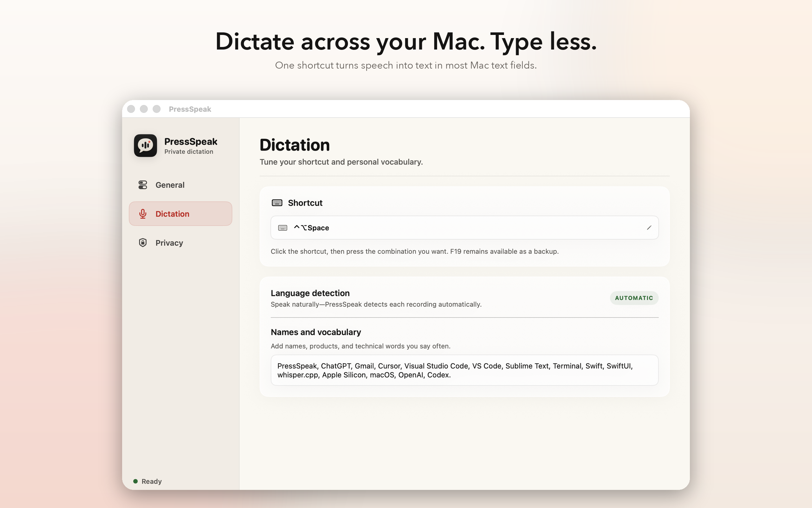
Task: Open the General settings tab
Action: 180,185
